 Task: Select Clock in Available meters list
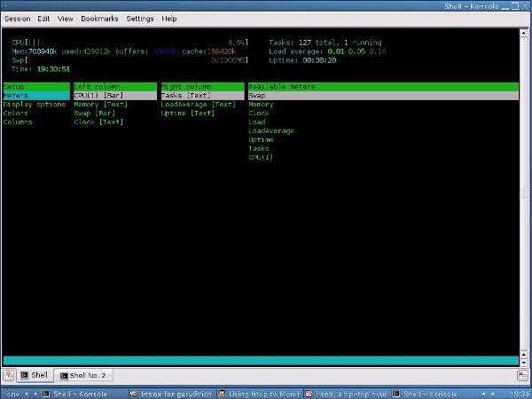coord(259,113)
